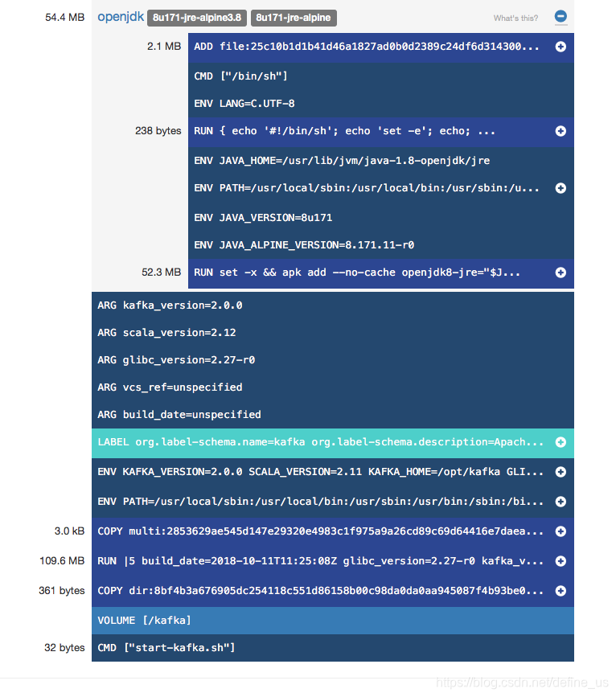Viewport: 616px width, 697px height.
Task: Expand the ENV KAFKA_VERSION=2.0.0 layer
Action: click(x=561, y=472)
